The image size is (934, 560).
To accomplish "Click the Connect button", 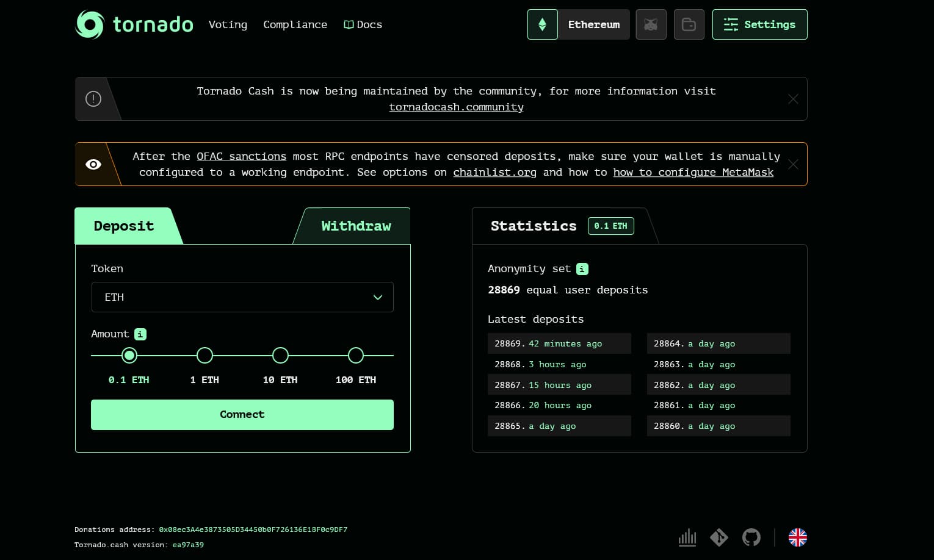I will coord(242,415).
